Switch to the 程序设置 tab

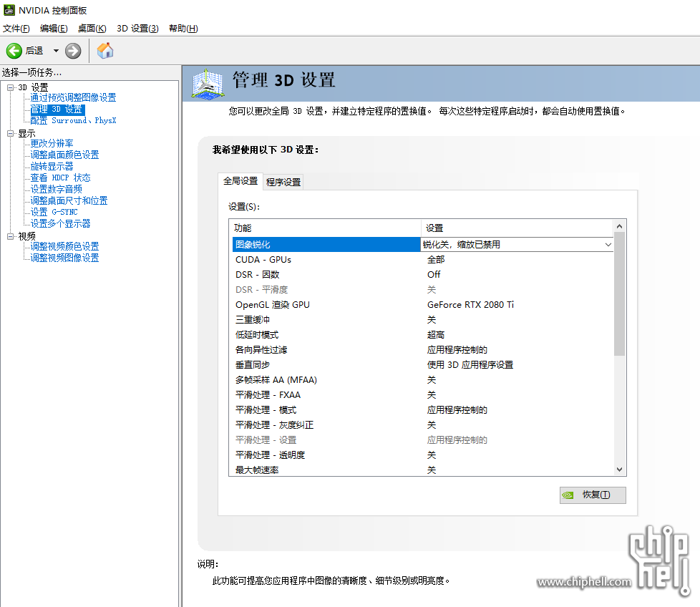point(283,182)
